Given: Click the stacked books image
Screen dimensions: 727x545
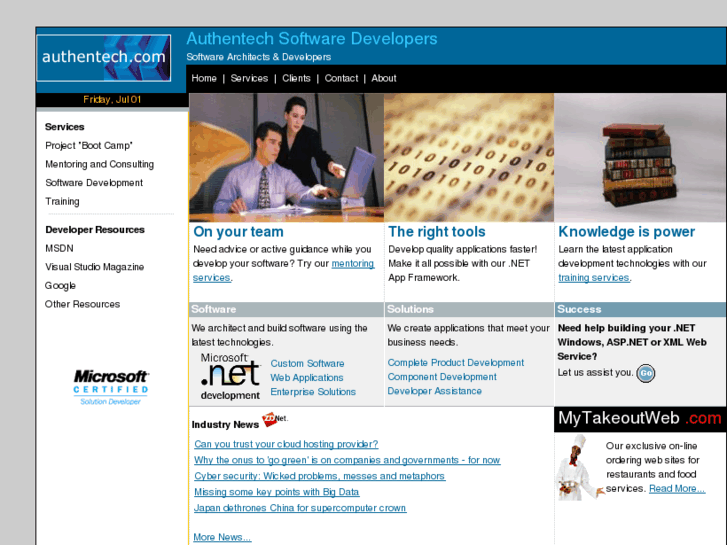Looking at the screenshot, I should [x=640, y=158].
